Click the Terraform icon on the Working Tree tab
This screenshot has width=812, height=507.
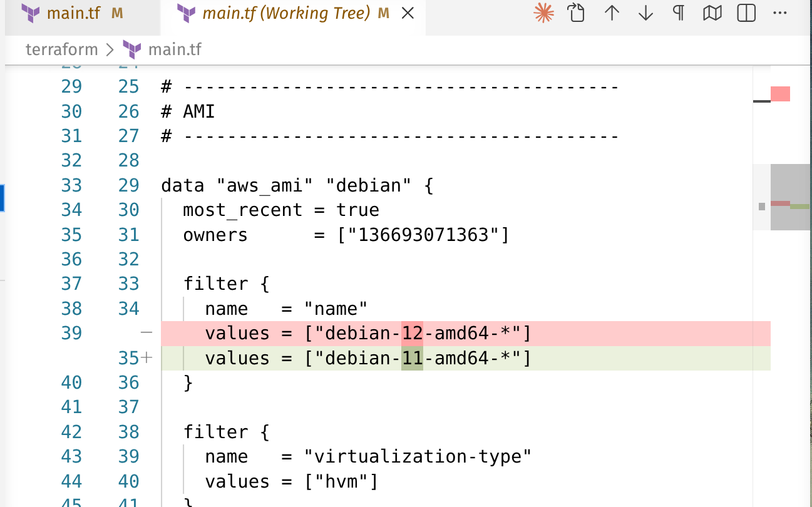click(x=187, y=13)
